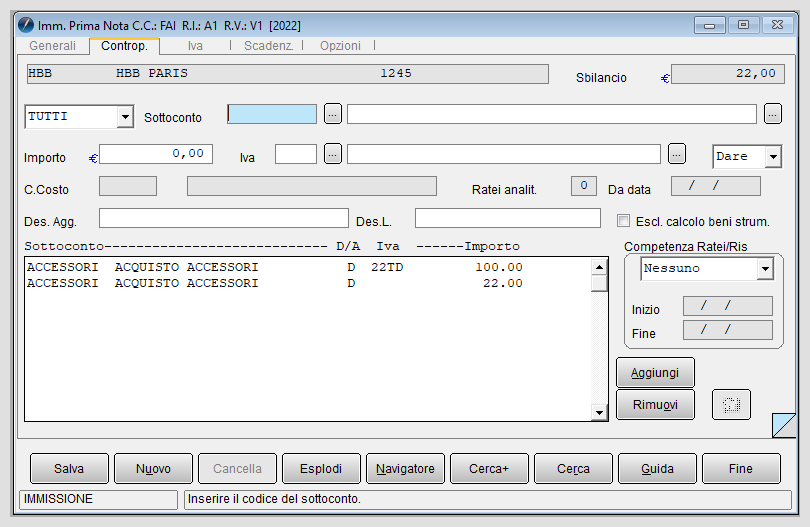Open lookup button right of Iva description
The height and width of the screenshot is (527, 810).
(677, 154)
